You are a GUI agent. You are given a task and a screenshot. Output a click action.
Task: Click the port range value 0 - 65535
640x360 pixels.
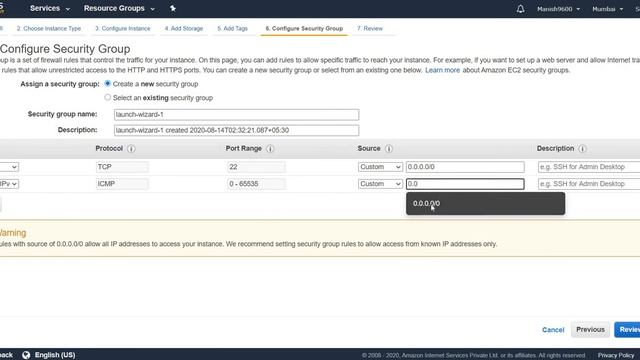point(256,184)
